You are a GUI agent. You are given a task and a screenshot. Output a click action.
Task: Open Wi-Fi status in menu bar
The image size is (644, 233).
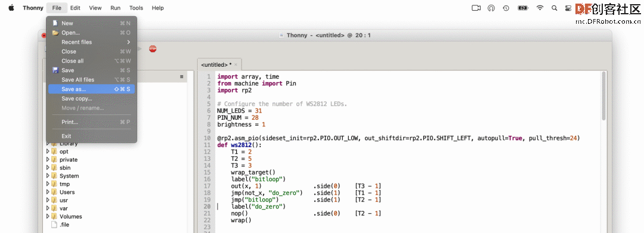coord(540,8)
